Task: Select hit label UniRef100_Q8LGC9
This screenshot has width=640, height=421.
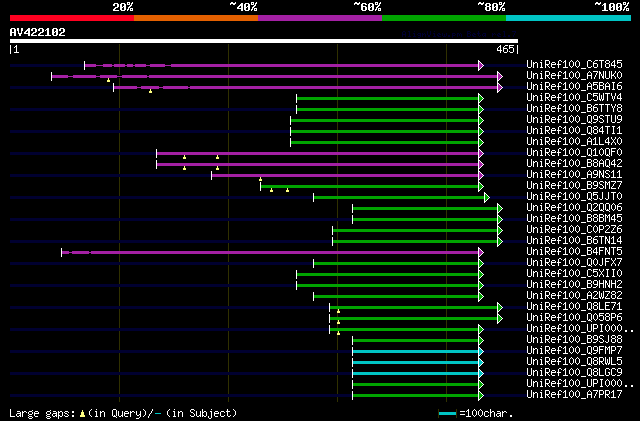Action: click(574, 373)
